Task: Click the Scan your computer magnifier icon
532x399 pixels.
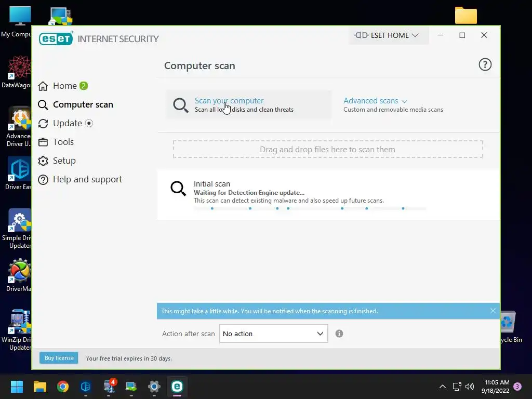Action: coord(180,105)
